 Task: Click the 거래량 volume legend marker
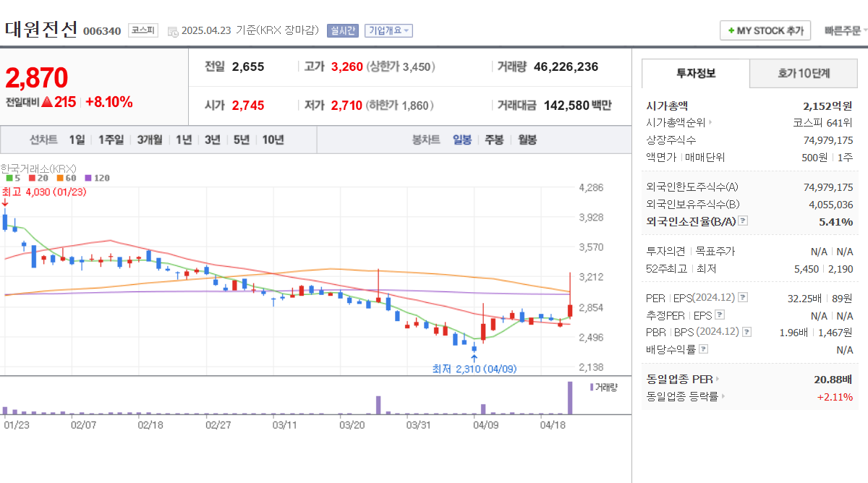pyautogui.click(x=604, y=387)
